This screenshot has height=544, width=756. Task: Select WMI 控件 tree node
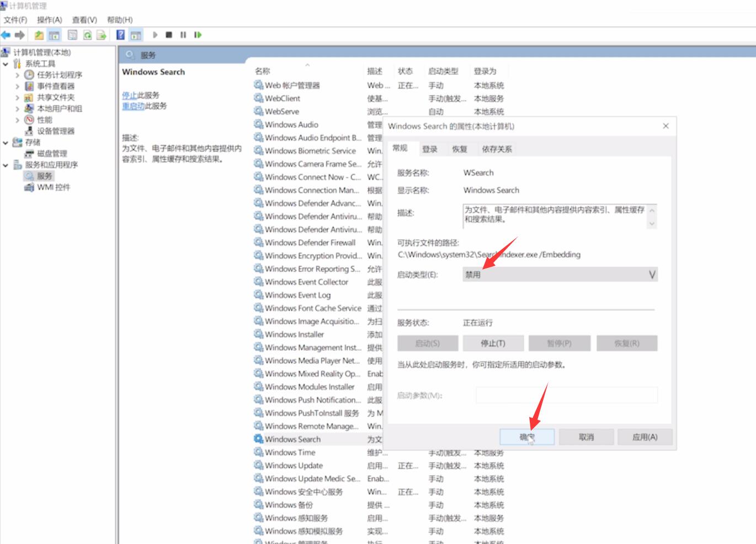[x=54, y=187]
